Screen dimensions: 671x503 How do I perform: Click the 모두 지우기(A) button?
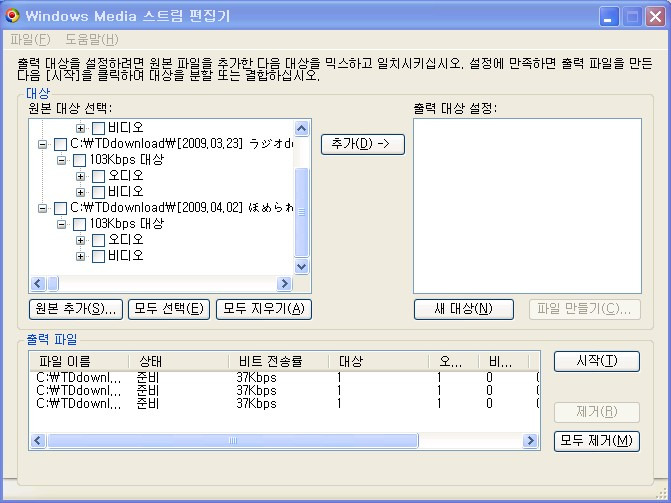coord(264,309)
